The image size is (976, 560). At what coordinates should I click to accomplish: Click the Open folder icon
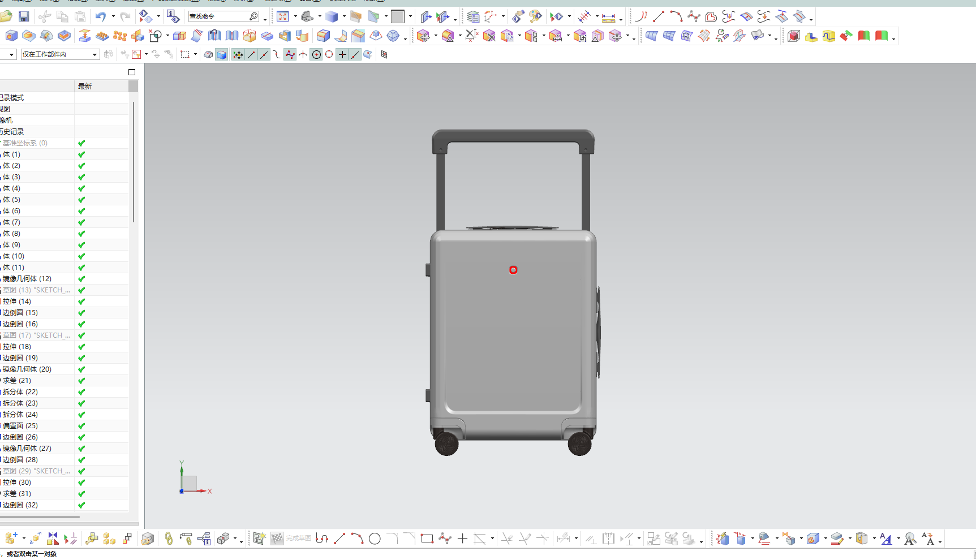[x=6, y=17]
